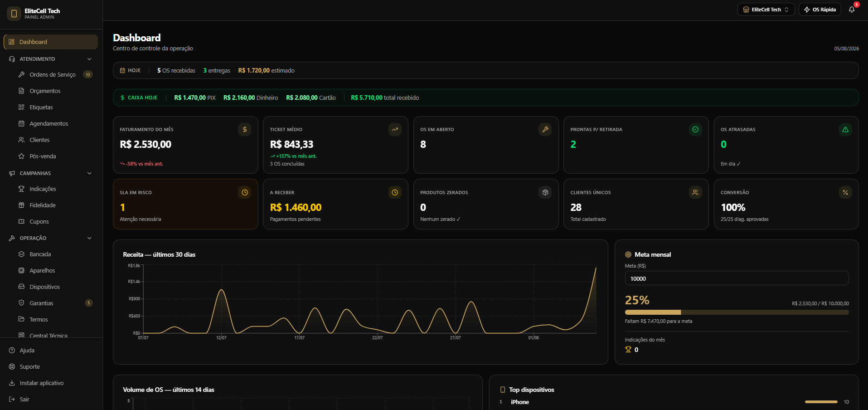
Task: Click the clock icon on A Receber card
Action: (395, 192)
